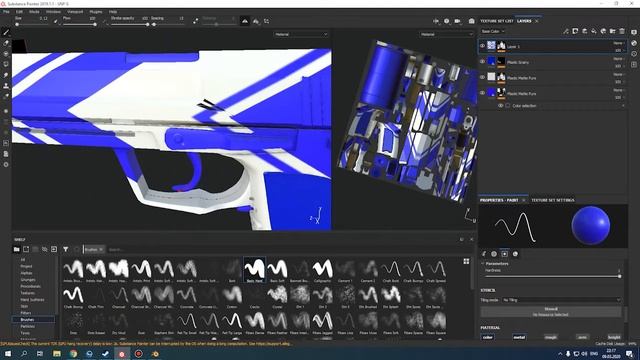Delete layer using the trash icon
Image resolution: width=640 pixels, height=360 pixels.
click(x=622, y=31)
